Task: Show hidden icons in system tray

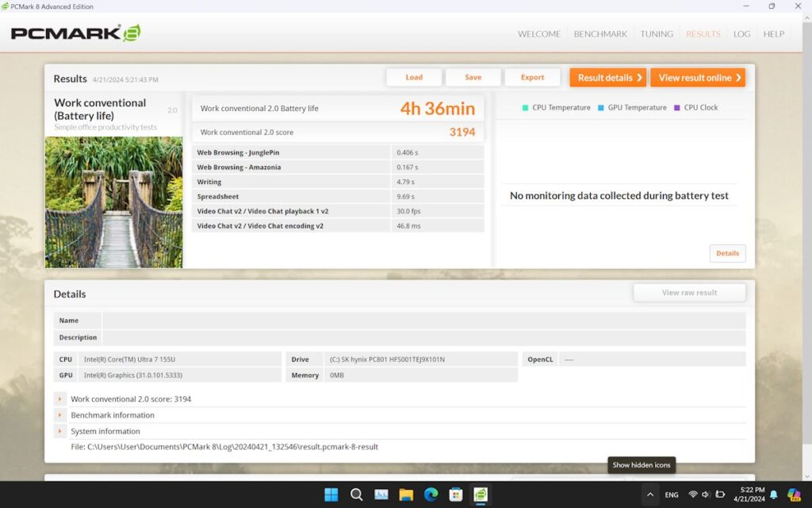Action: click(x=650, y=495)
